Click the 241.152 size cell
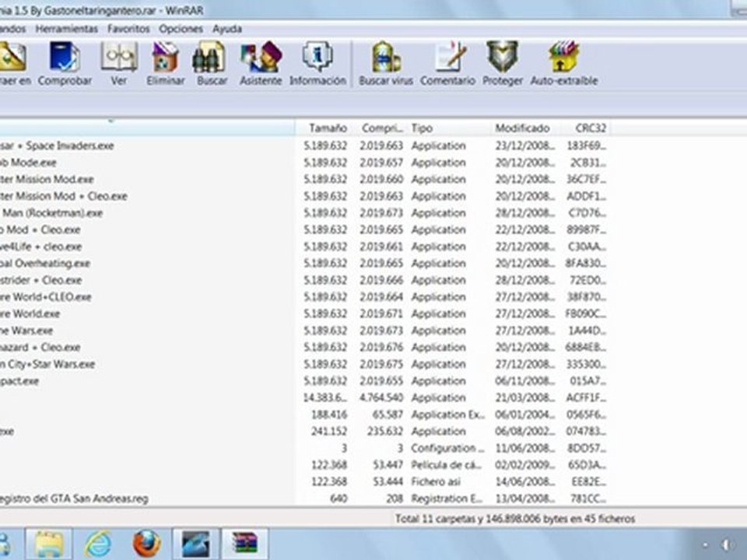 [328, 432]
